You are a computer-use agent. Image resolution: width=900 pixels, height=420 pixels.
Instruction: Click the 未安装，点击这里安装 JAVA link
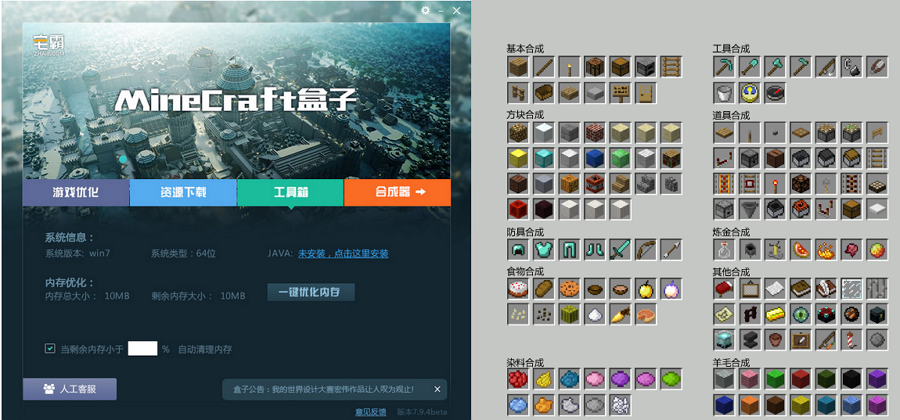(343, 254)
